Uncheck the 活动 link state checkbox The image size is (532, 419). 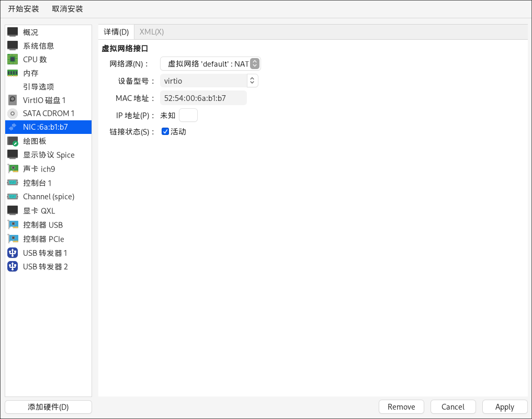coord(165,131)
